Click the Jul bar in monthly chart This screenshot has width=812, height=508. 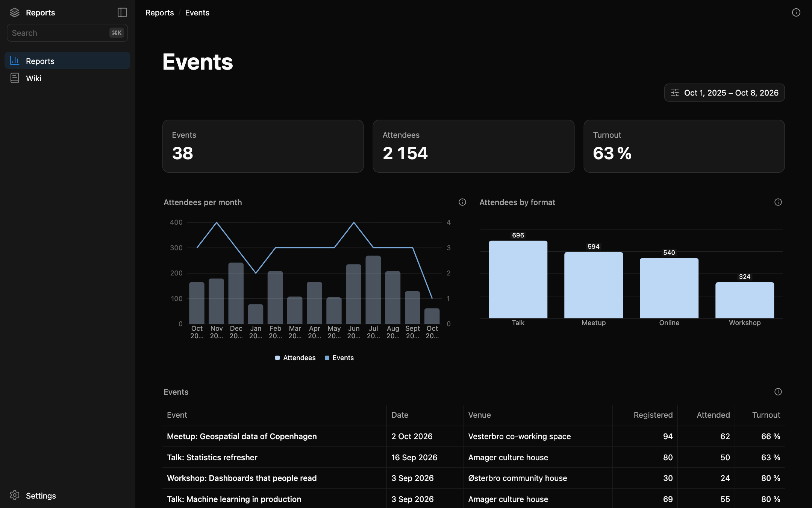point(373,289)
